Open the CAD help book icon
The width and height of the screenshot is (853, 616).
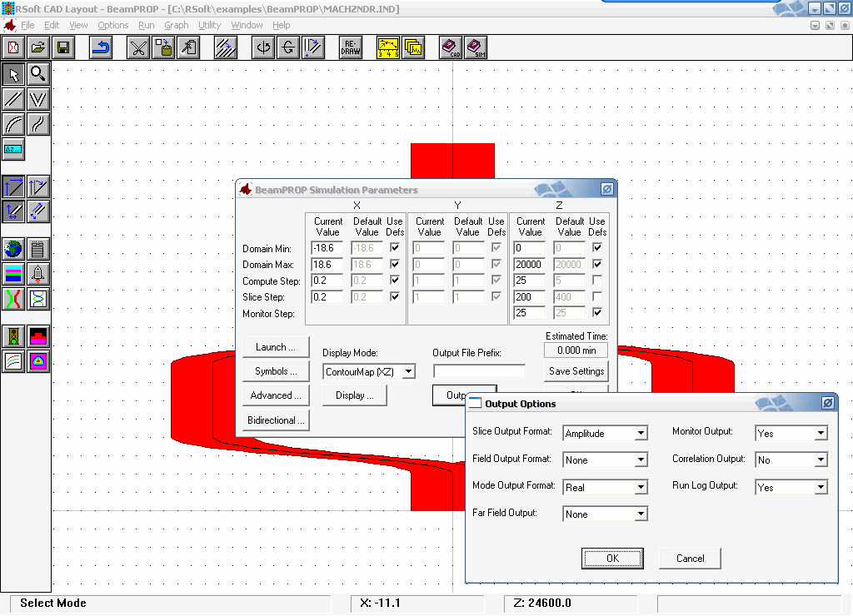tap(451, 47)
